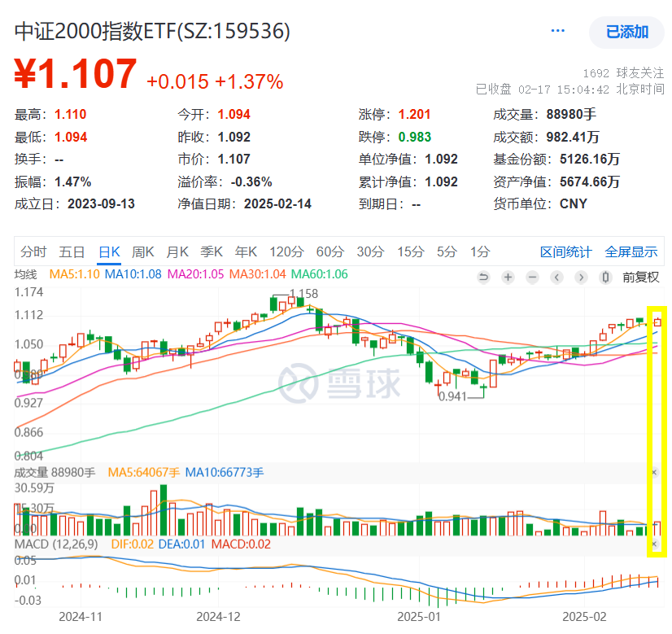
Task: Click the MA10:1.08 legend label
Action: [x=133, y=274]
